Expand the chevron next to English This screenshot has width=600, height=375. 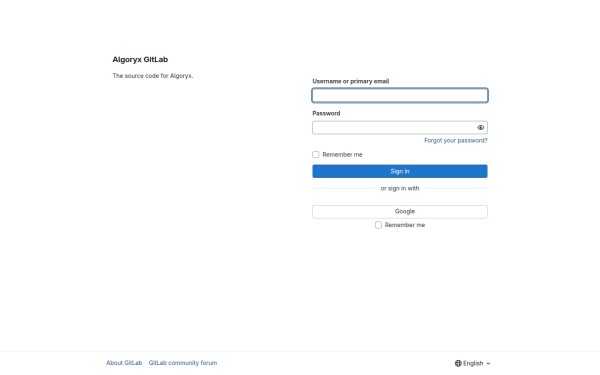pos(488,364)
